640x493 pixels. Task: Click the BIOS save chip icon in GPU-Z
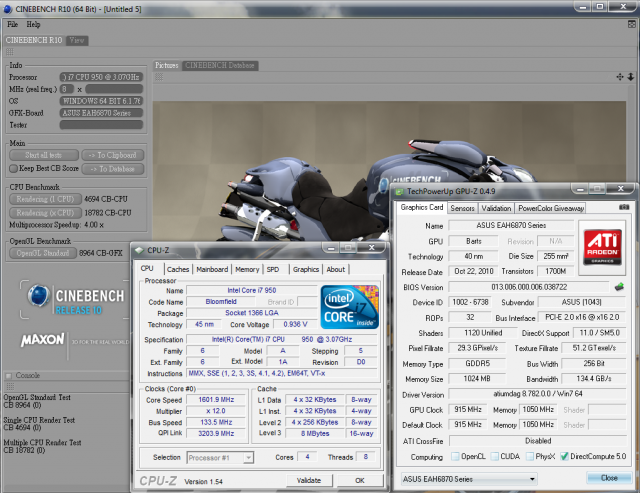click(619, 287)
